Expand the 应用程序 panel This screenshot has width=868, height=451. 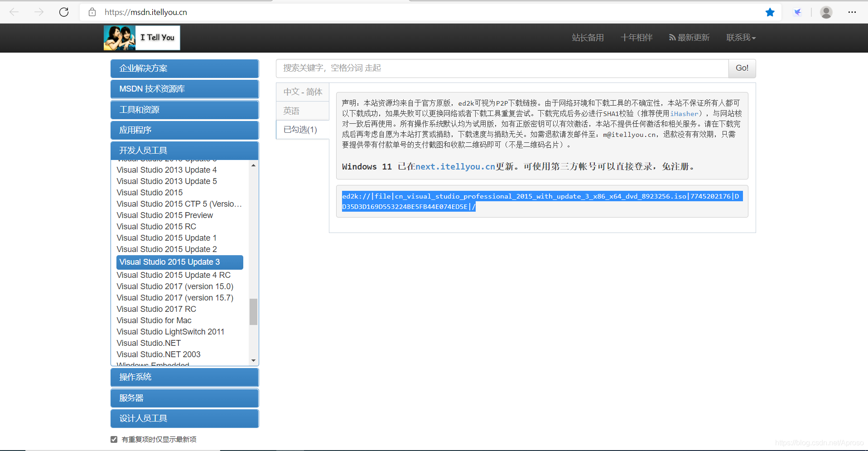185,130
